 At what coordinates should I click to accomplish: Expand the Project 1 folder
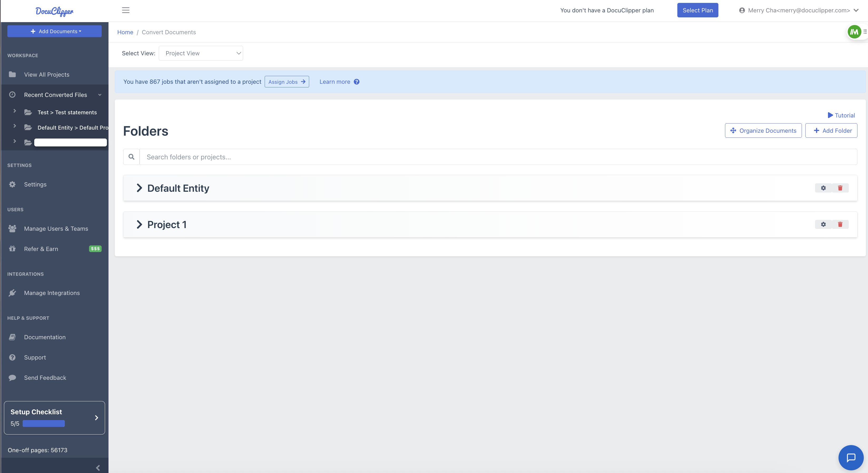(x=139, y=224)
